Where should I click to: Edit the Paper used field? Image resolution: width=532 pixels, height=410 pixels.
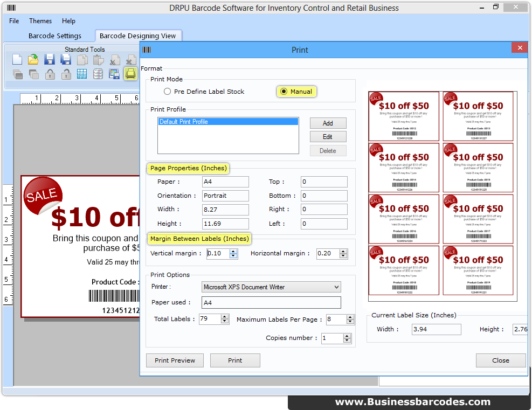click(x=271, y=302)
